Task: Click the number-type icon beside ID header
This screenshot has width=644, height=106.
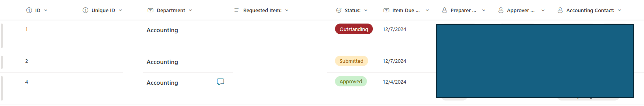Action: click(29, 10)
